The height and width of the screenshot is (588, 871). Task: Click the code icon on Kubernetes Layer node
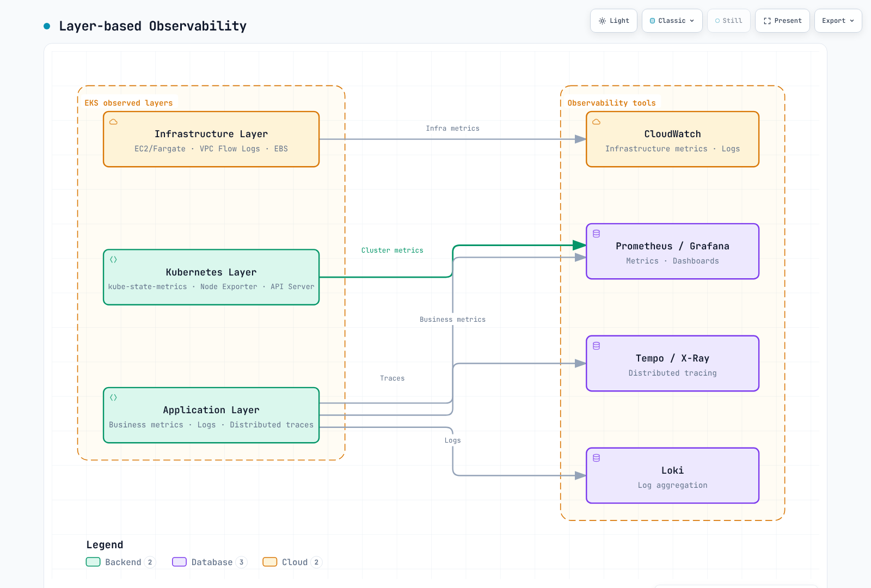pos(113,260)
